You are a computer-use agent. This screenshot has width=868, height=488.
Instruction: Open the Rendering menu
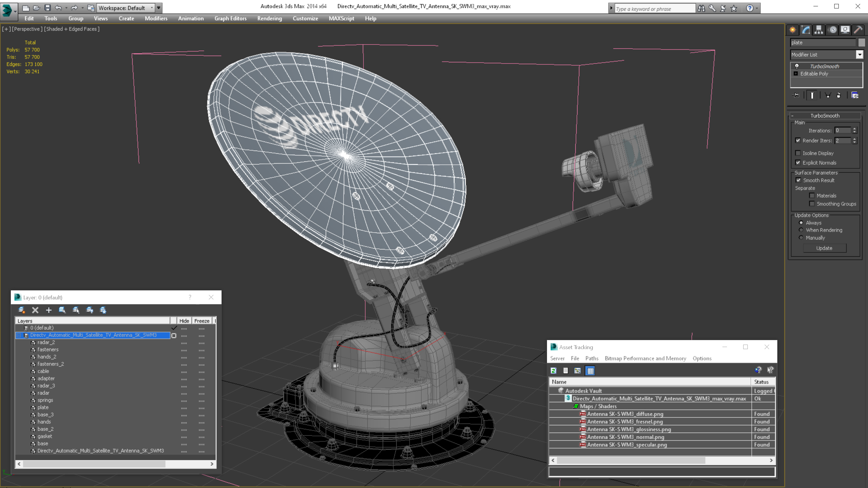click(269, 18)
